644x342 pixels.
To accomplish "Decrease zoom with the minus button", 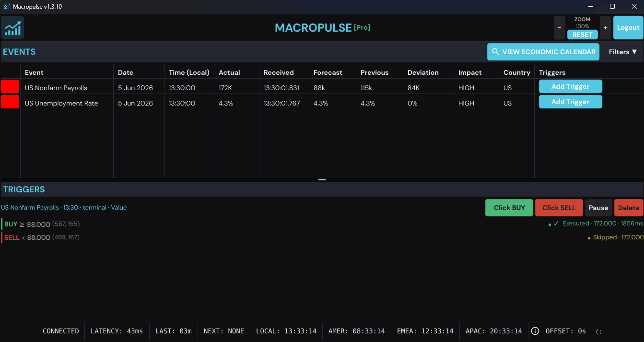I will pyautogui.click(x=560, y=27).
